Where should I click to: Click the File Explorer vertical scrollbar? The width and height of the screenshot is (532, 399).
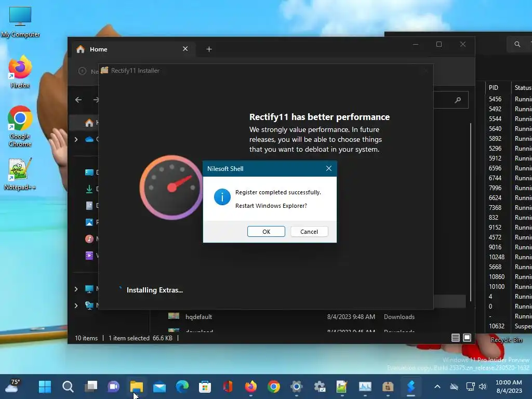coord(471,212)
